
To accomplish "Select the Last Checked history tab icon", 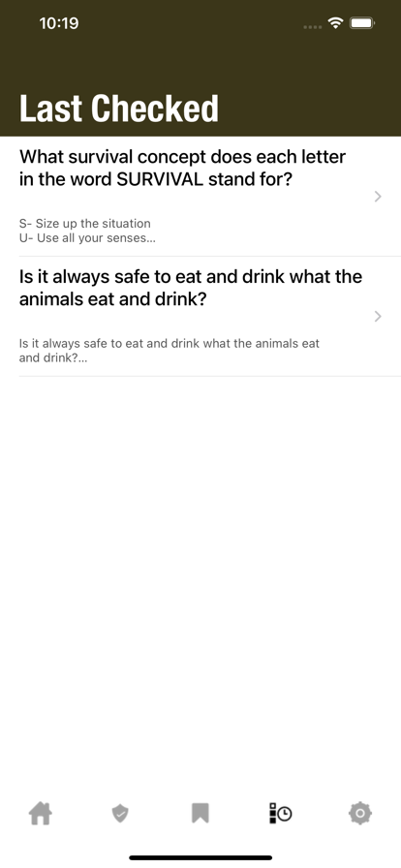I will point(280,813).
